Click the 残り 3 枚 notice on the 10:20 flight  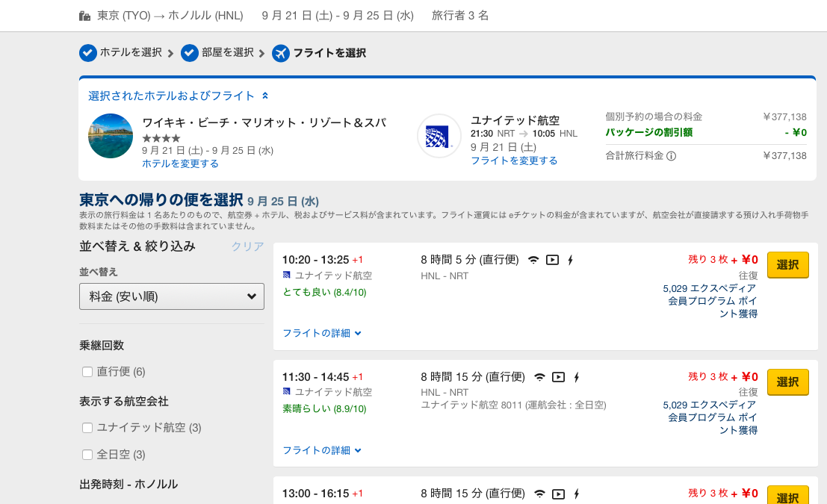click(x=707, y=259)
